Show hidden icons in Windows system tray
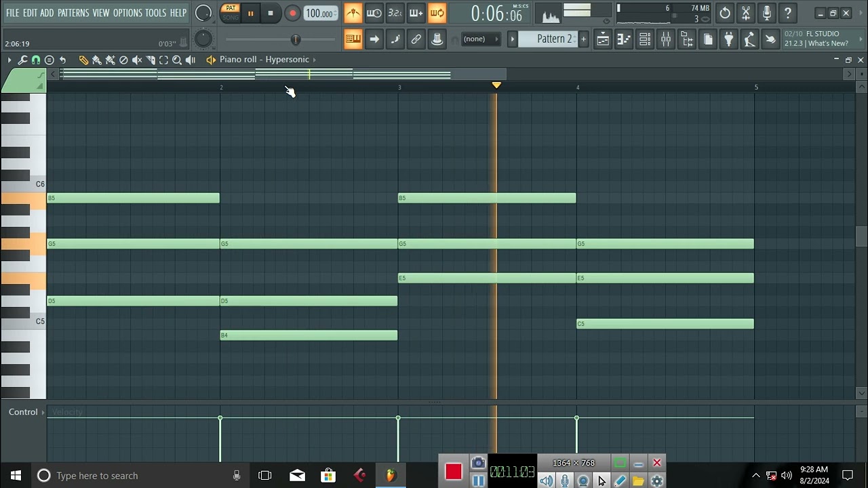This screenshot has width=868, height=488. [x=756, y=475]
